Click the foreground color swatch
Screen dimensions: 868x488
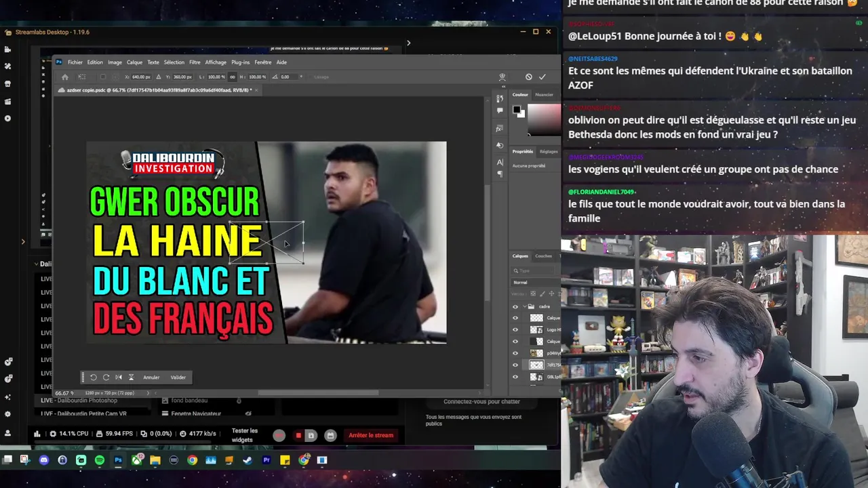tap(516, 109)
